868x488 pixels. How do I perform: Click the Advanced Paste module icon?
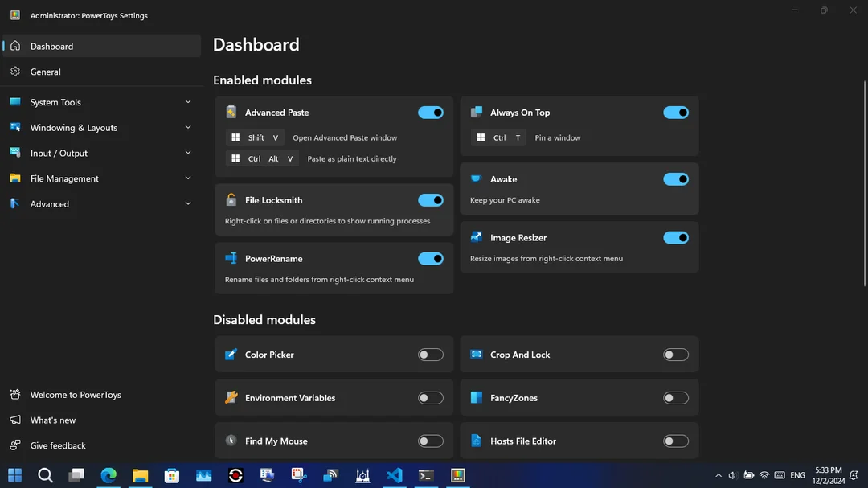coord(231,113)
